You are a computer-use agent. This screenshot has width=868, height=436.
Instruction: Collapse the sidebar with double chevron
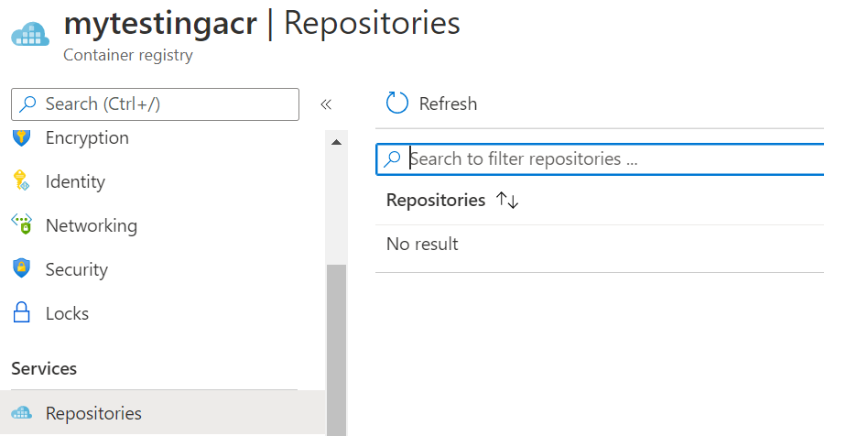325,104
